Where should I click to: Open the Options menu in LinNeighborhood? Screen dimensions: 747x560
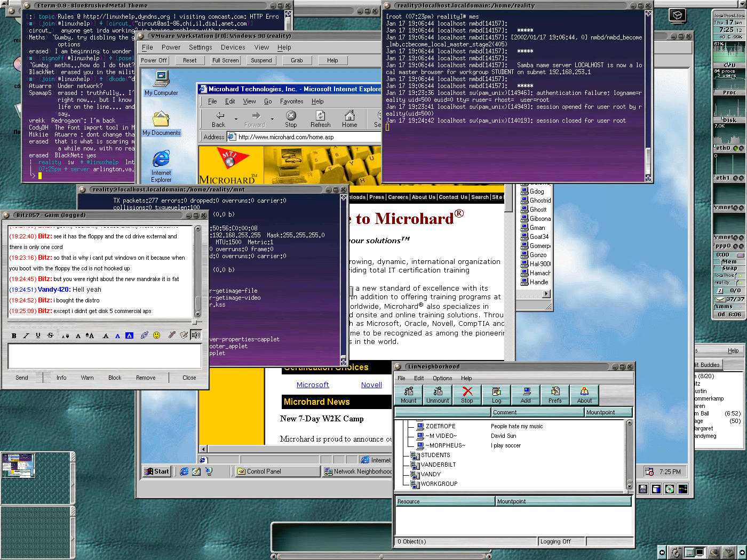442,378
